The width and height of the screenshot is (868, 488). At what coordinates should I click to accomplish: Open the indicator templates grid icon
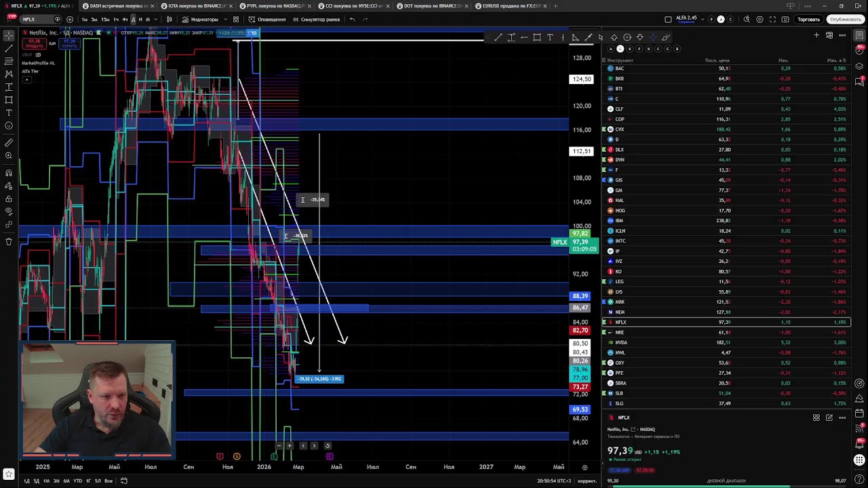click(x=235, y=19)
